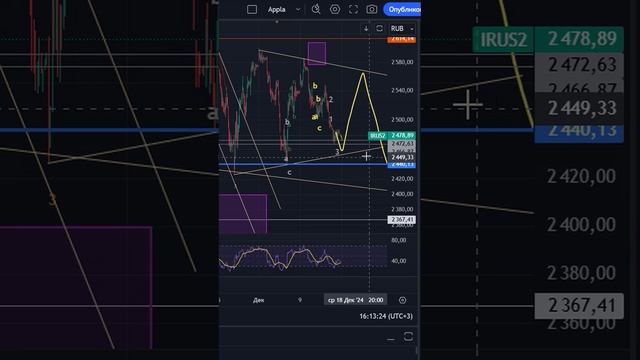Open the Appla layout name menu
The height and width of the screenshot is (360, 640).
[x=276, y=9]
